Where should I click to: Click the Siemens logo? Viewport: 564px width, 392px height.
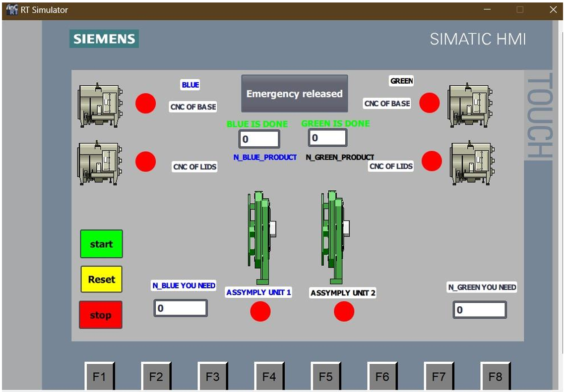[104, 39]
